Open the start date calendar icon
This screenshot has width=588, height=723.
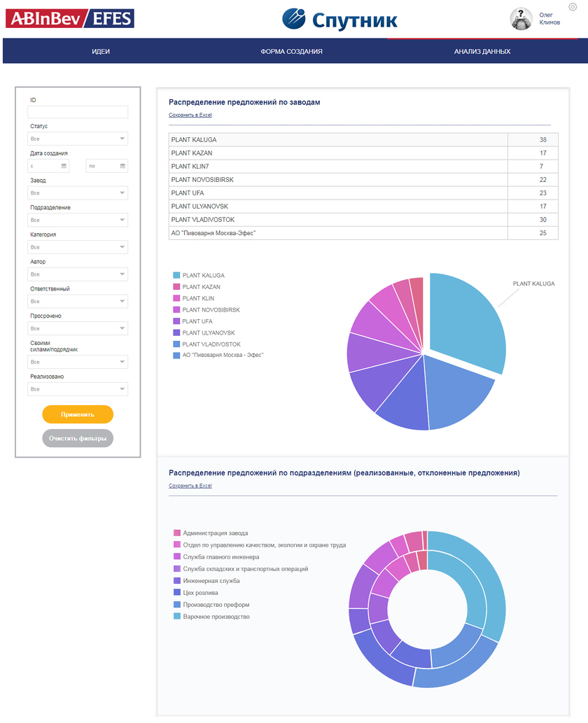click(64, 166)
